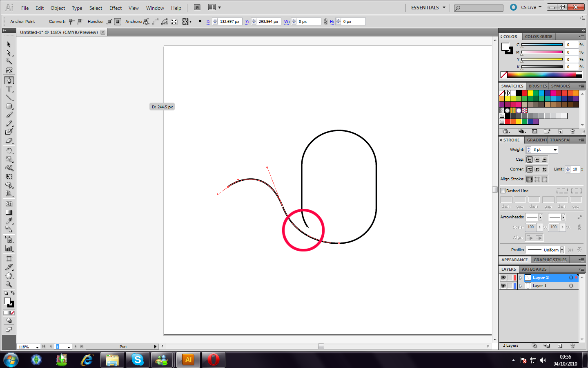Viewport: 588px width, 368px height.
Task: Select the Line Segment tool
Action: (9, 98)
